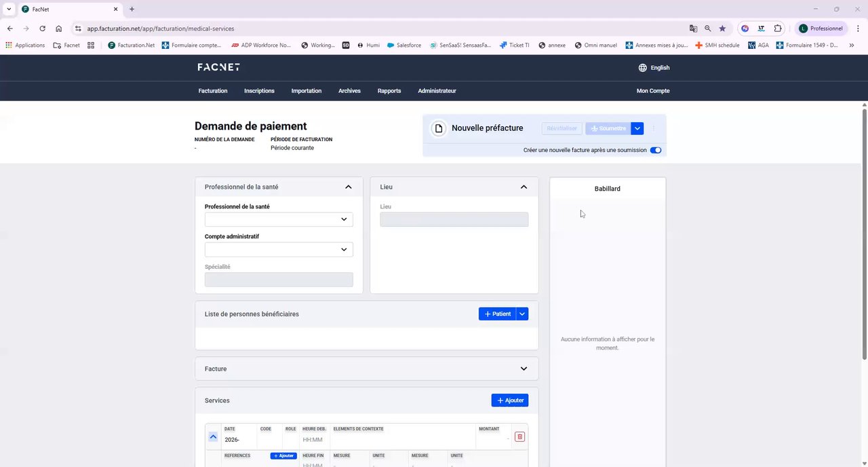Open browser home page icon

click(59, 29)
